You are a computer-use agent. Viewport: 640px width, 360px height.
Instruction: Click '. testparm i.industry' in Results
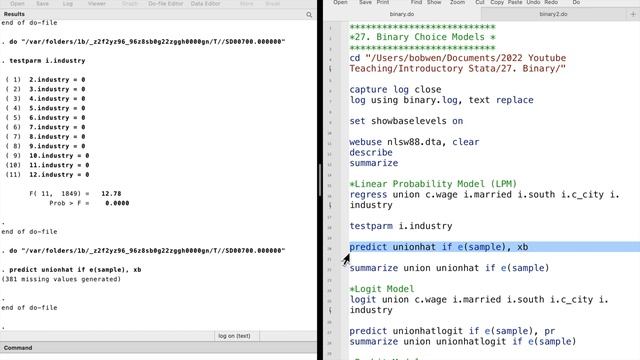pos(43,60)
